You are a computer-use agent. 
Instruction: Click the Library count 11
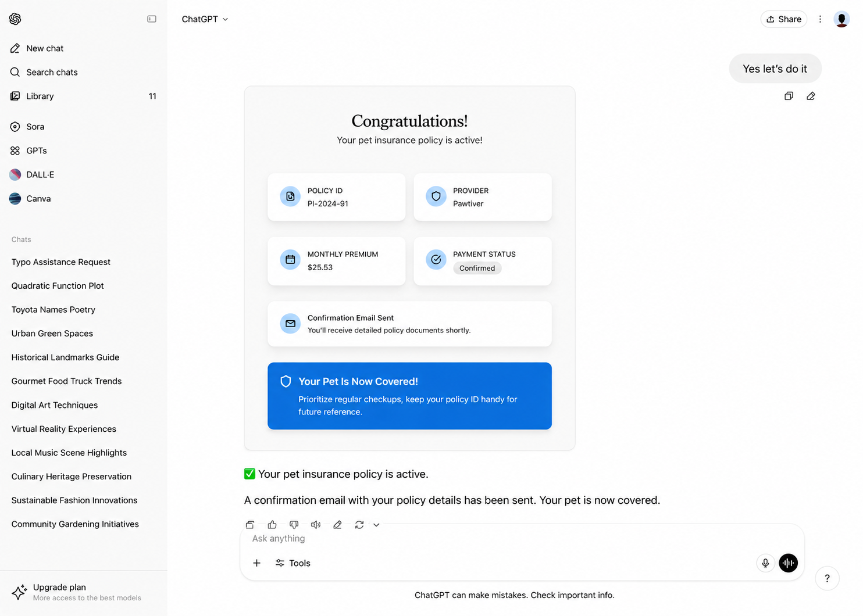[x=152, y=96]
